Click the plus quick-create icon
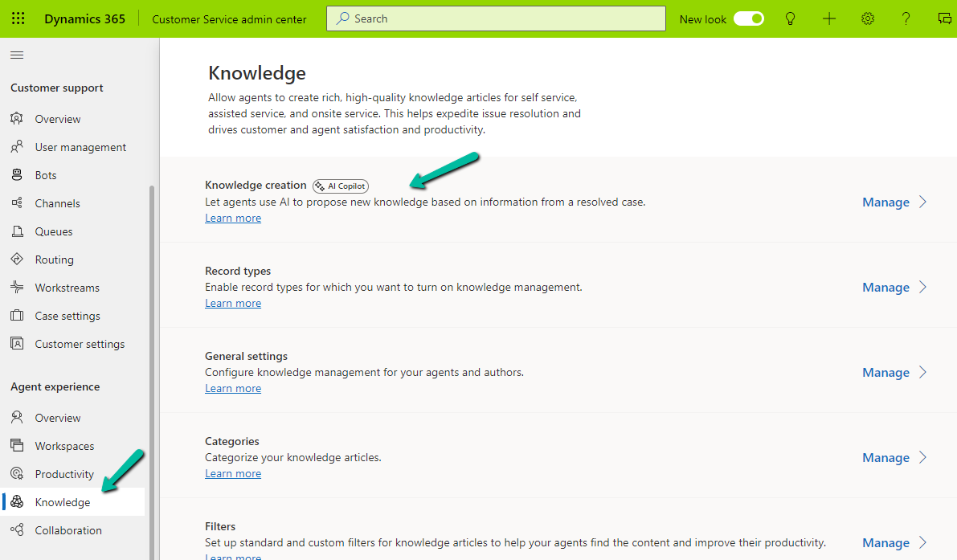This screenshot has width=957, height=560. click(x=829, y=18)
